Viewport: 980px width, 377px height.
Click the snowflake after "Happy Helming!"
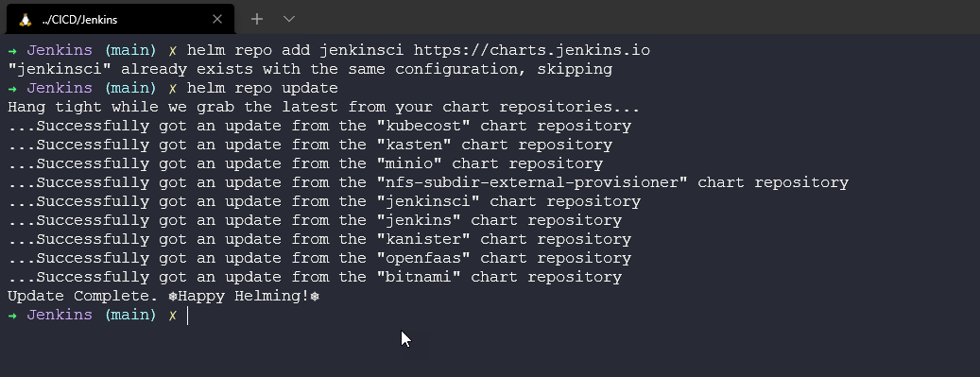[x=315, y=297]
